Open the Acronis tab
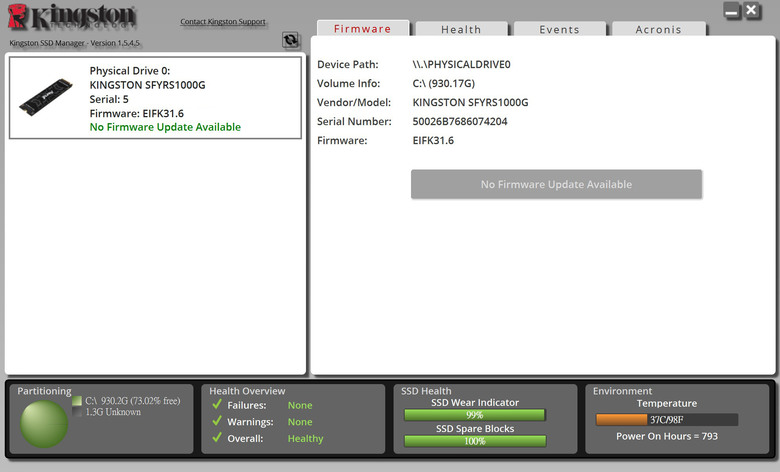780x472 pixels. point(658,29)
